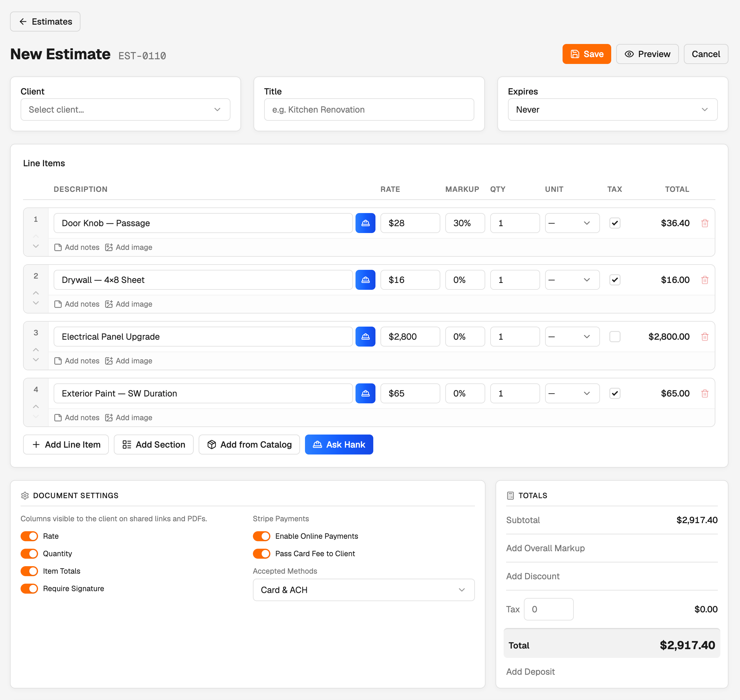Open Accepted Methods dropdown showing Card & ACH
The height and width of the screenshot is (700, 740).
coord(364,590)
